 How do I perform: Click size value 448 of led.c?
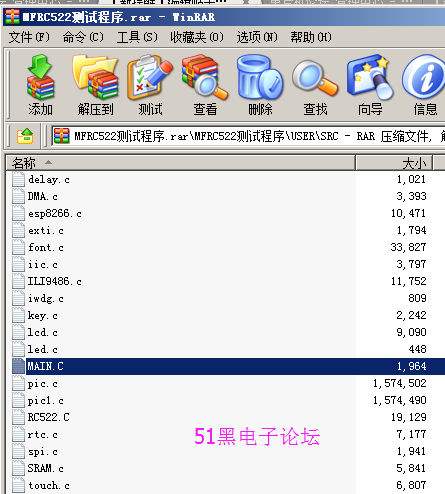click(418, 349)
